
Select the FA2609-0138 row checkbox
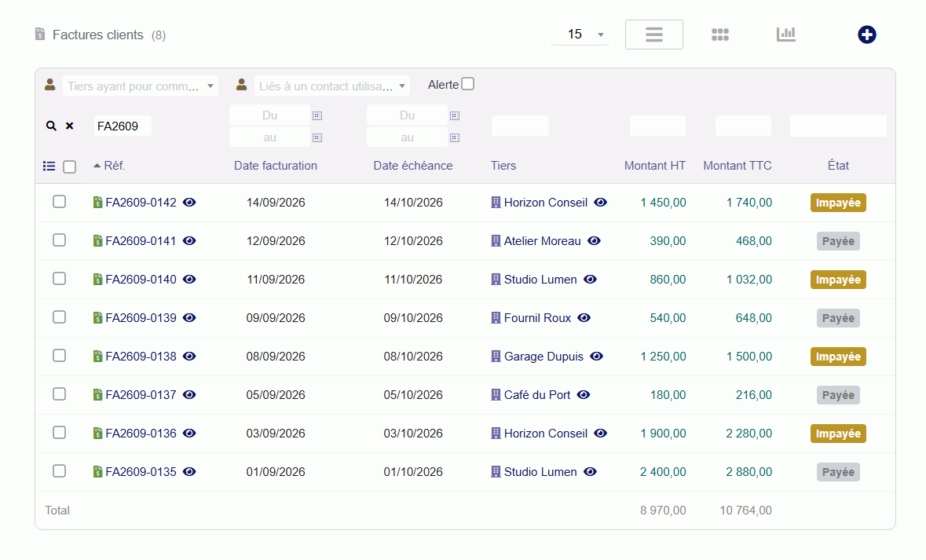[x=59, y=356]
